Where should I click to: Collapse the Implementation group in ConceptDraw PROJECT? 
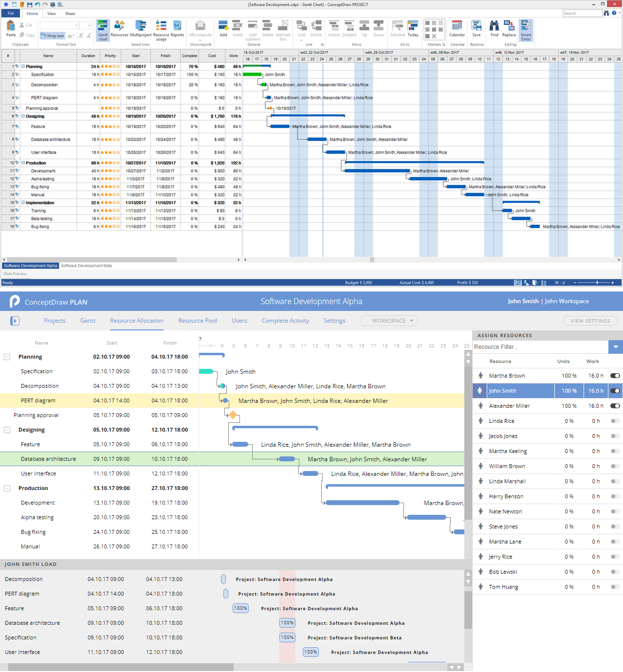[x=23, y=203]
